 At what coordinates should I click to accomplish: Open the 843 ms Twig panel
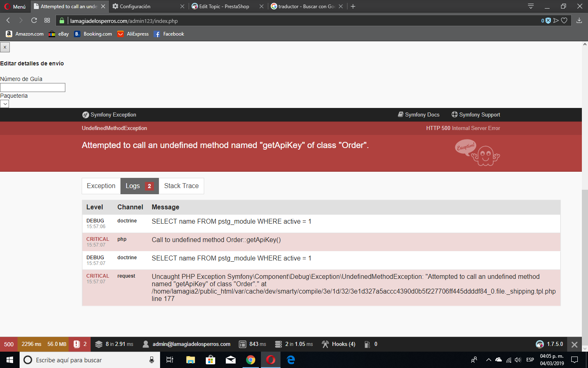(x=252, y=344)
